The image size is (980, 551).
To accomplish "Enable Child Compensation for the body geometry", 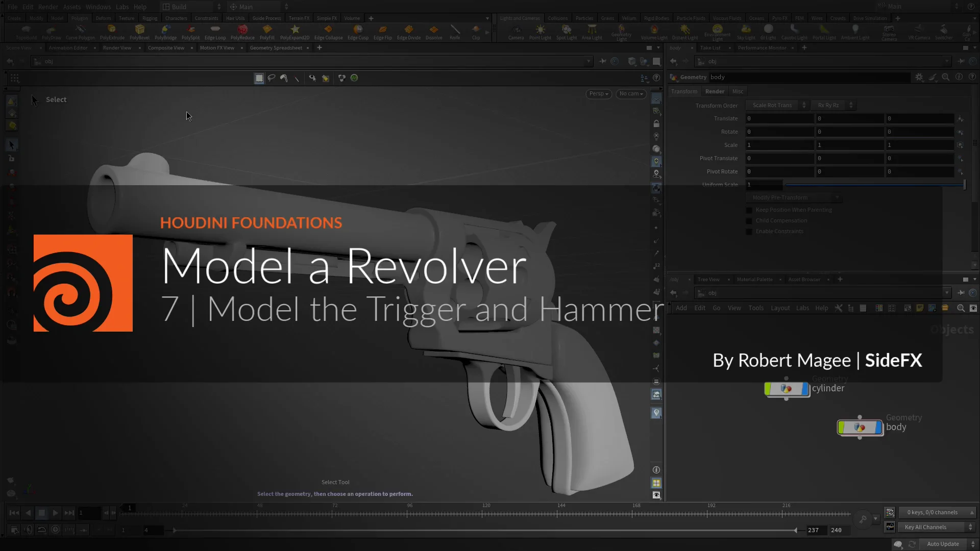I will pos(749,220).
